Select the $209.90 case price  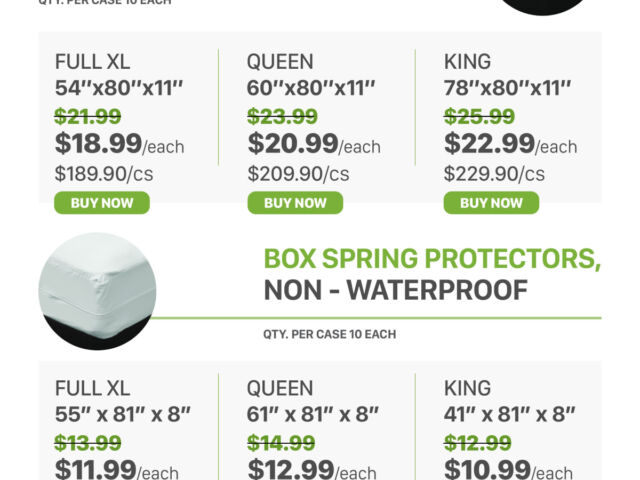[x=298, y=174]
